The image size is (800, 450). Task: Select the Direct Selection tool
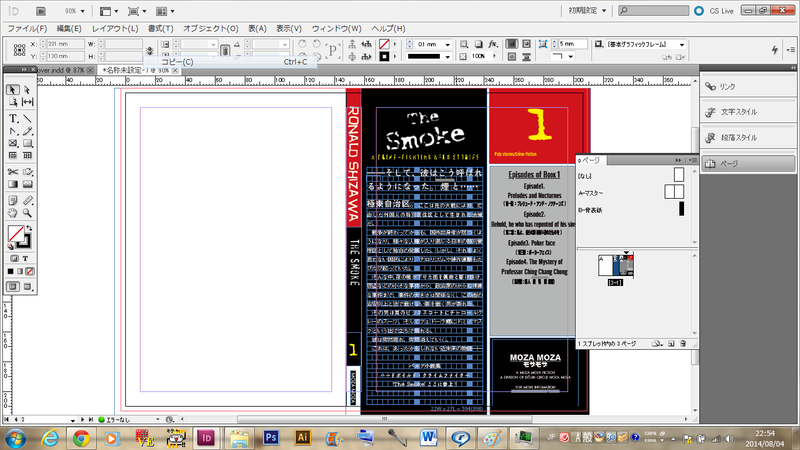pyautogui.click(x=28, y=90)
